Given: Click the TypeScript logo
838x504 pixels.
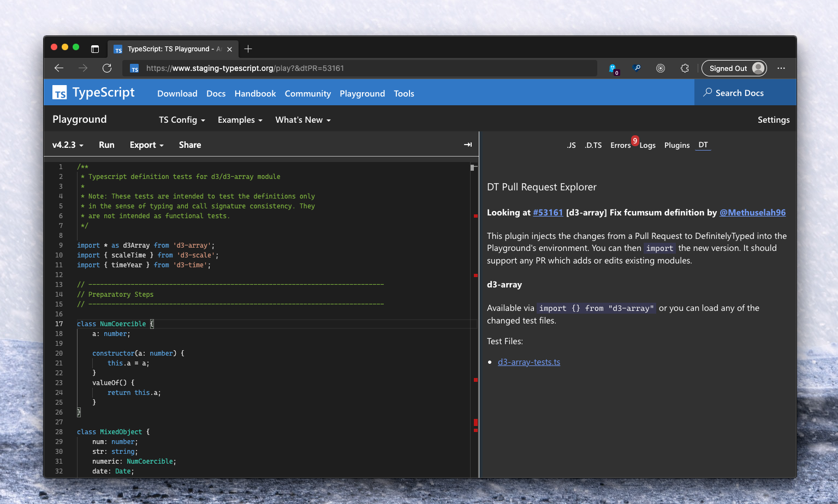Looking at the screenshot, I should point(93,93).
